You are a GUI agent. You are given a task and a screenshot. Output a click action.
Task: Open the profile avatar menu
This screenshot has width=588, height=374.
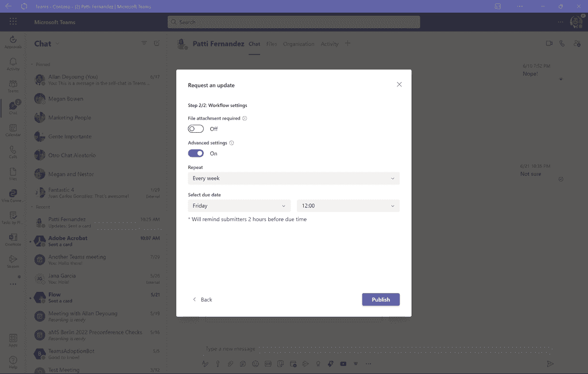tap(576, 22)
